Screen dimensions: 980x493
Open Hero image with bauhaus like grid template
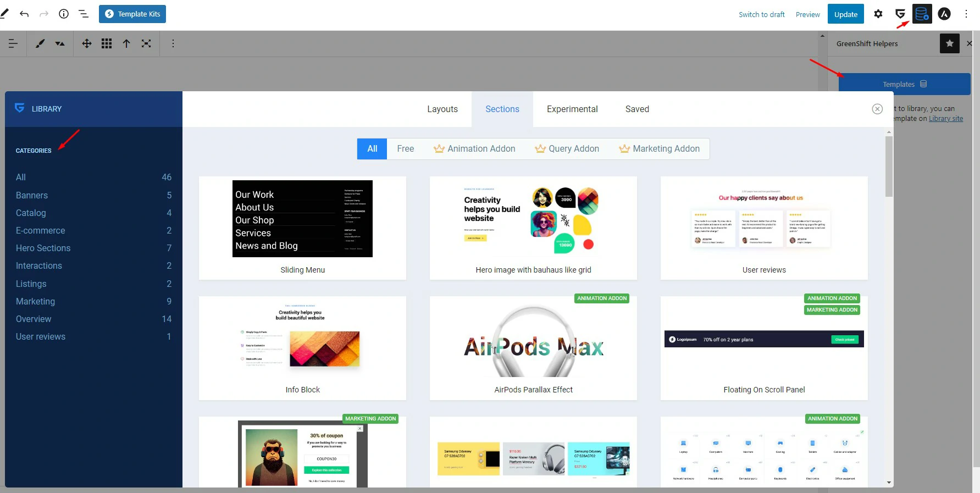click(533, 228)
